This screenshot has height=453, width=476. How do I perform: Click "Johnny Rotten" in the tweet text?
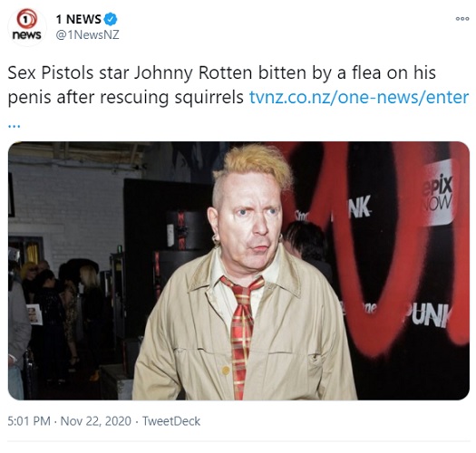click(193, 73)
